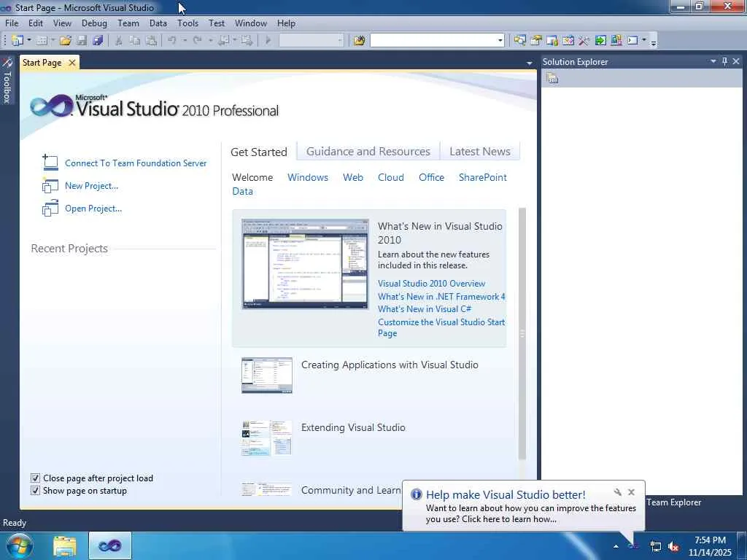Screen dimensions: 747x560
Task: Open the Toolbox hammer-and-wrench toolbar icon
Action: [x=584, y=41]
